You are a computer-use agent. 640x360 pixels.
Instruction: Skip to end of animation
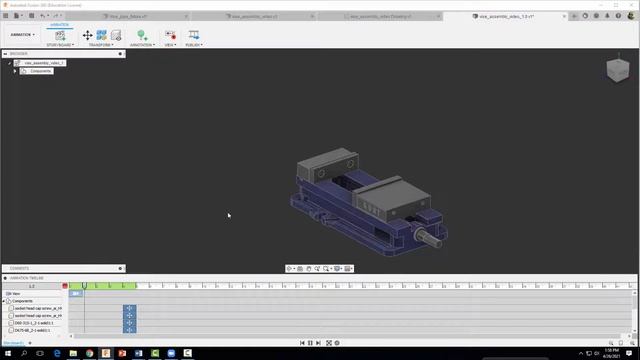click(318, 343)
